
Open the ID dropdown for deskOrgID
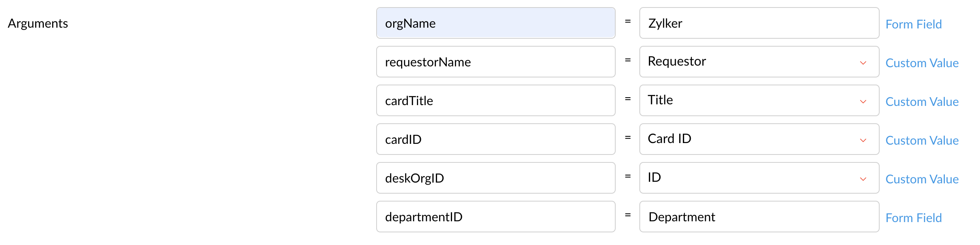[751, 178]
